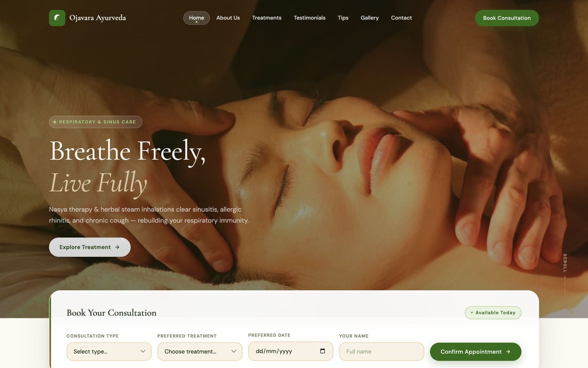Click the Ojavara Ayurveda leaf logo icon
This screenshot has height=368, width=588.
pyautogui.click(x=57, y=18)
